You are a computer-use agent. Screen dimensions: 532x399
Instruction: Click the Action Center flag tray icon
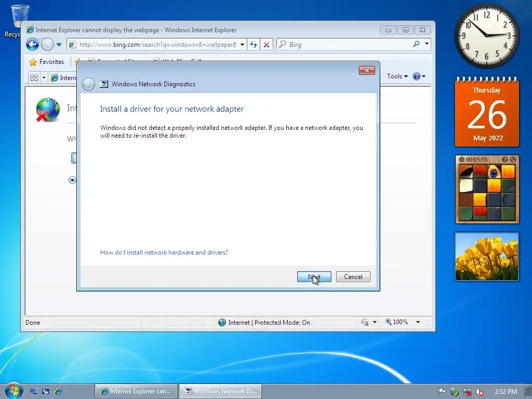(442, 392)
